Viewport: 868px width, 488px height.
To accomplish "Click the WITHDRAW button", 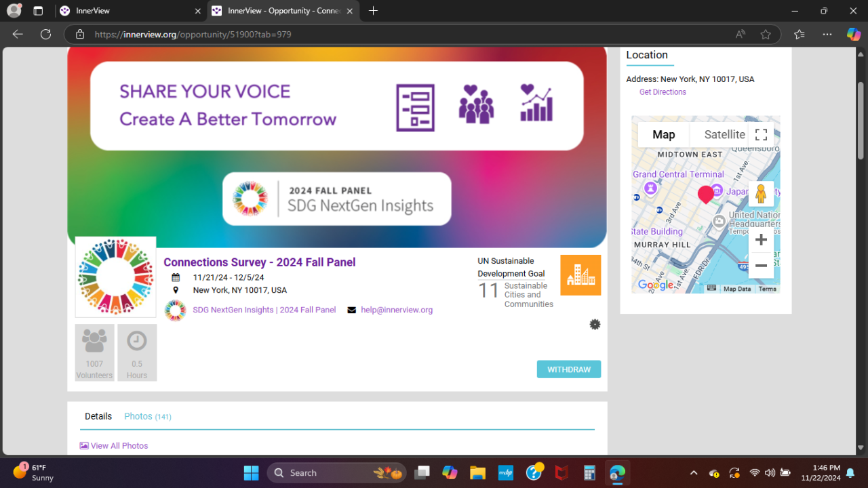I will pyautogui.click(x=569, y=369).
